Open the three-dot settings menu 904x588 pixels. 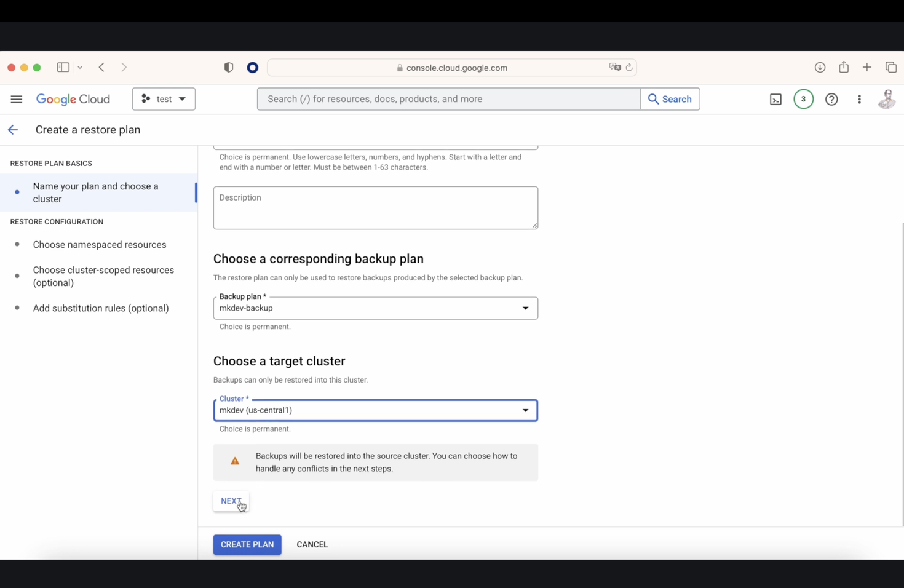[859, 99]
